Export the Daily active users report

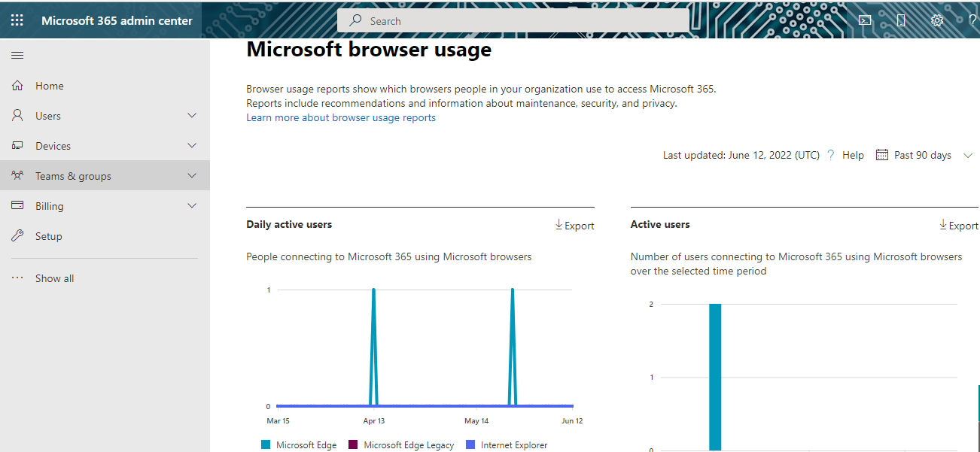574,226
